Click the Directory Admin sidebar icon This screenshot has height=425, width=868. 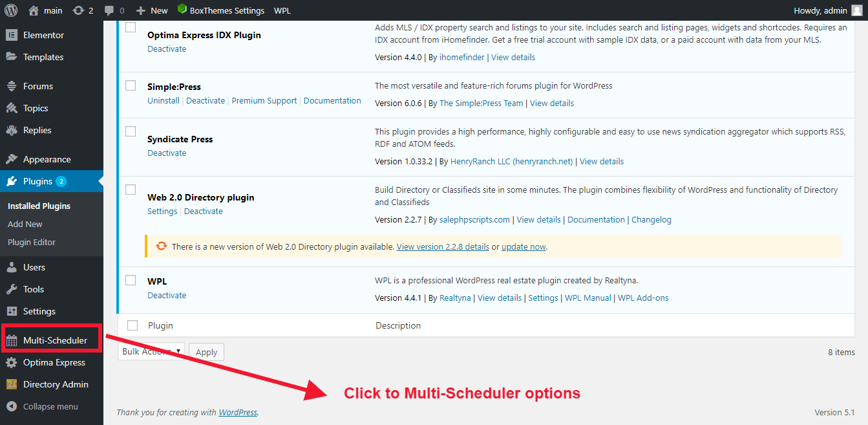click(12, 384)
